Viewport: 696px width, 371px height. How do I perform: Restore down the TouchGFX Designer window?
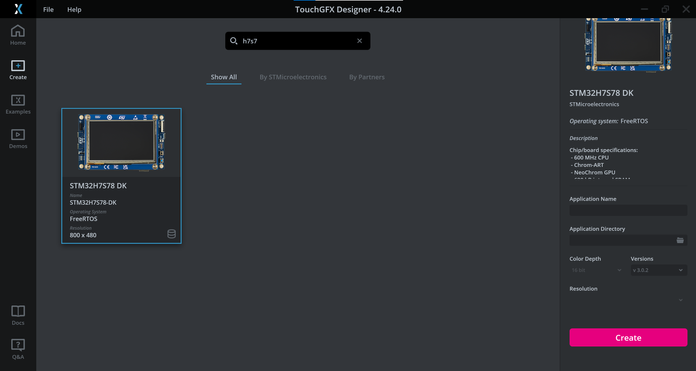665,9
